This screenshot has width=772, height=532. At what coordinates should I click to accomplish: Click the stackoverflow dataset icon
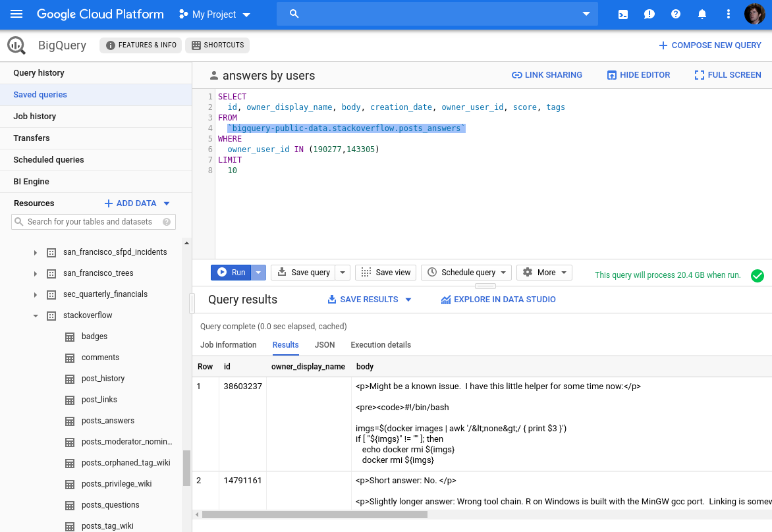(51, 316)
